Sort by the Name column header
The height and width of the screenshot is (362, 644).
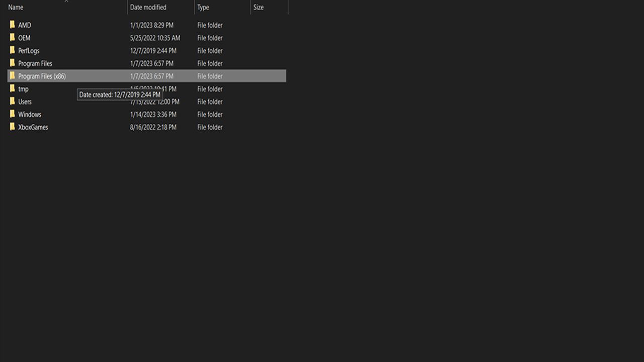point(16,8)
